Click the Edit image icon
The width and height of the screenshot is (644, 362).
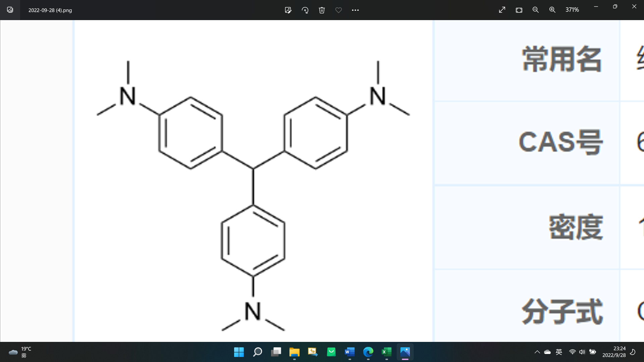(x=288, y=10)
